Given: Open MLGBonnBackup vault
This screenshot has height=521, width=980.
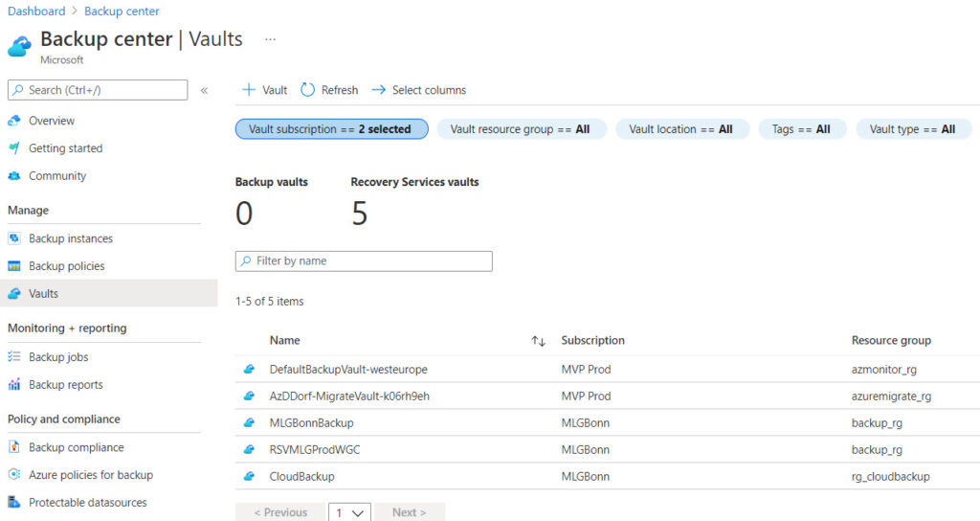Looking at the screenshot, I should [x=311, y=422].
